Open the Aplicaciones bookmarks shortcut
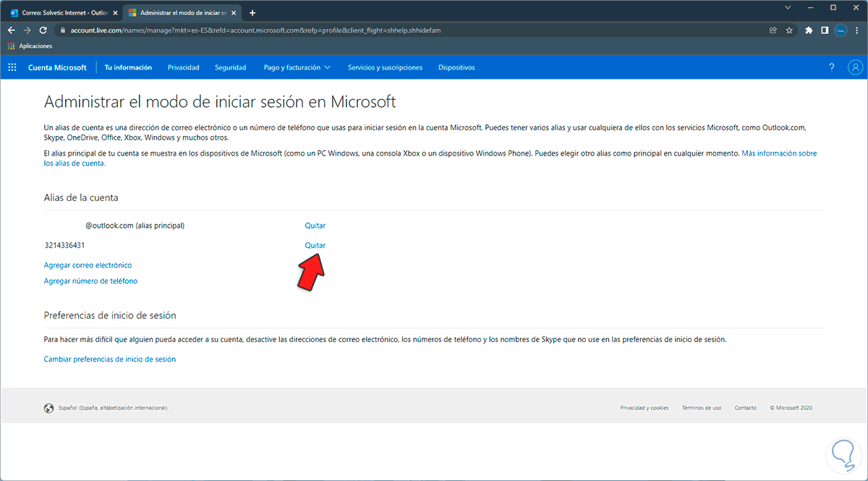 [x=30, y=46]
